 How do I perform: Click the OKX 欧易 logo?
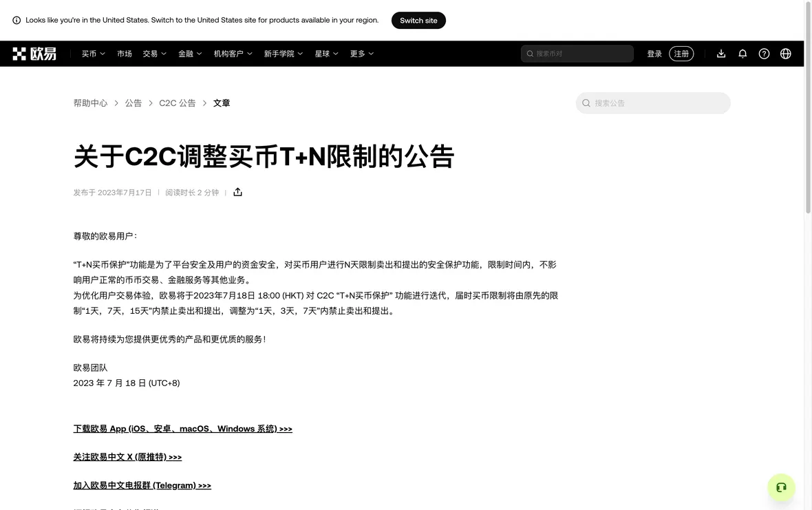[34, 54]
